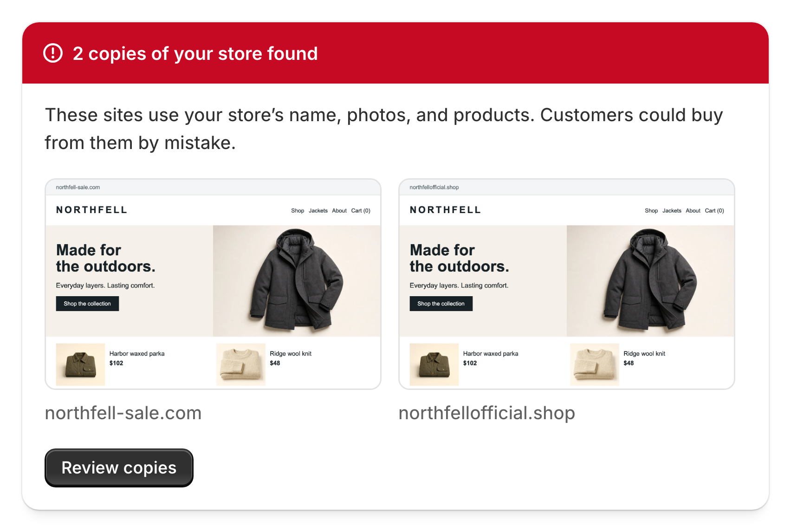Click the dark jacket hero image on left
791x532 pixels.
(297, 281)
